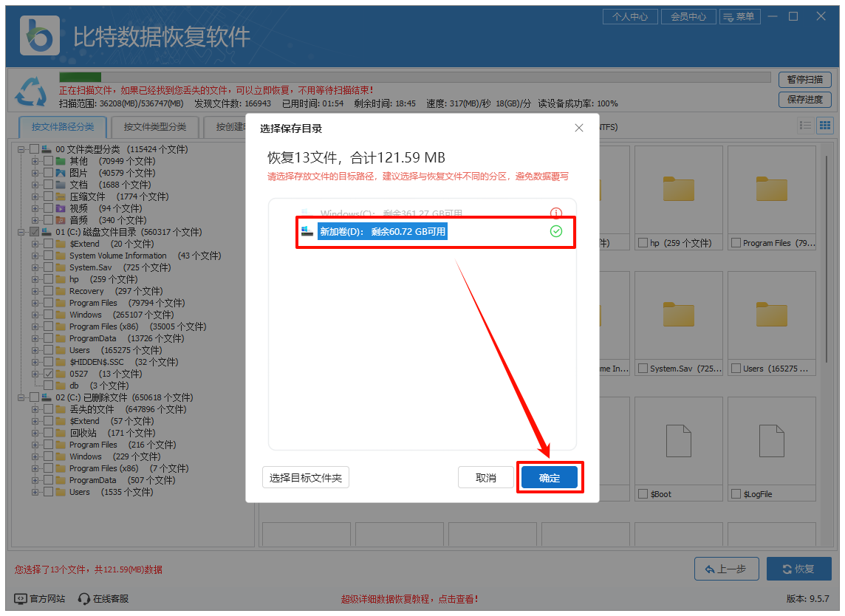The image size is (845, 616).
Task: Click the $LogFile file icon
Action: pyautogui.click(x=772, y=441)
